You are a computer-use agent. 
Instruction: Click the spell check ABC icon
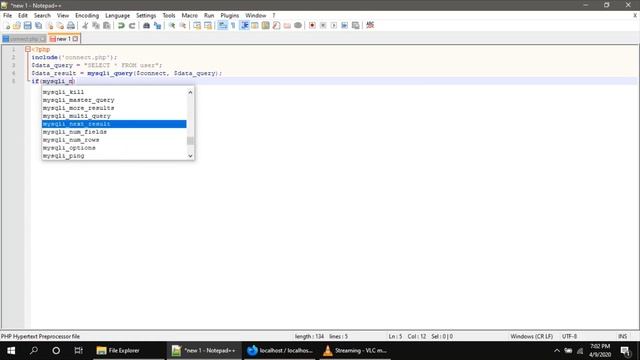(x=370, y=25)
